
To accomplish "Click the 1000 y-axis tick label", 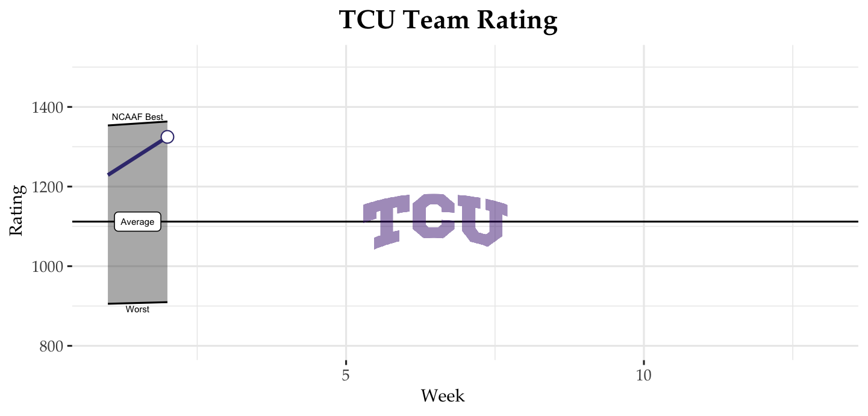I will click(47, 267).
